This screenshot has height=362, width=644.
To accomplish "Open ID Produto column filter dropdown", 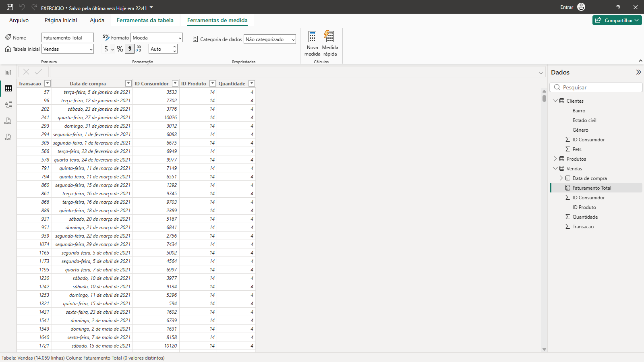I will point(213,83).
